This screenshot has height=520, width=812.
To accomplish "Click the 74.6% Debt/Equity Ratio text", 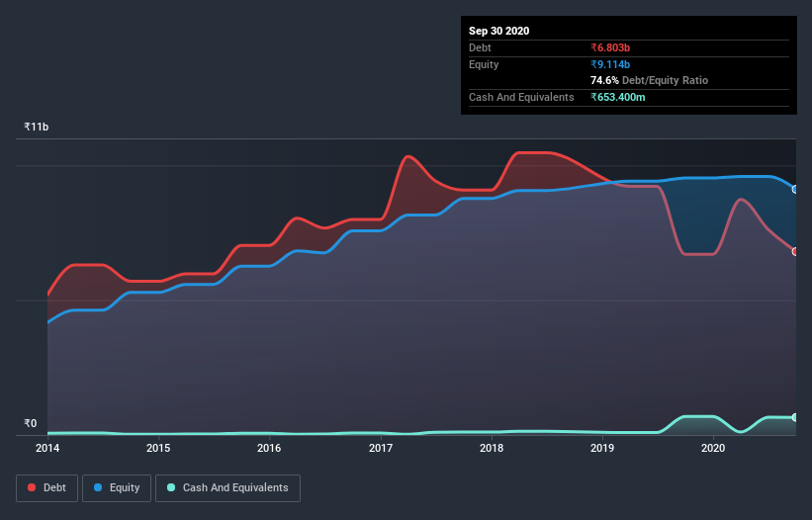I will [x=650, y=80].
